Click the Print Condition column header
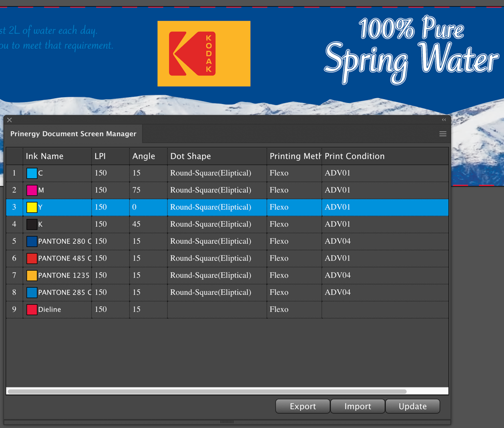Image resolution: width=504 pixels, height=428 pixels. pos(354,156)
